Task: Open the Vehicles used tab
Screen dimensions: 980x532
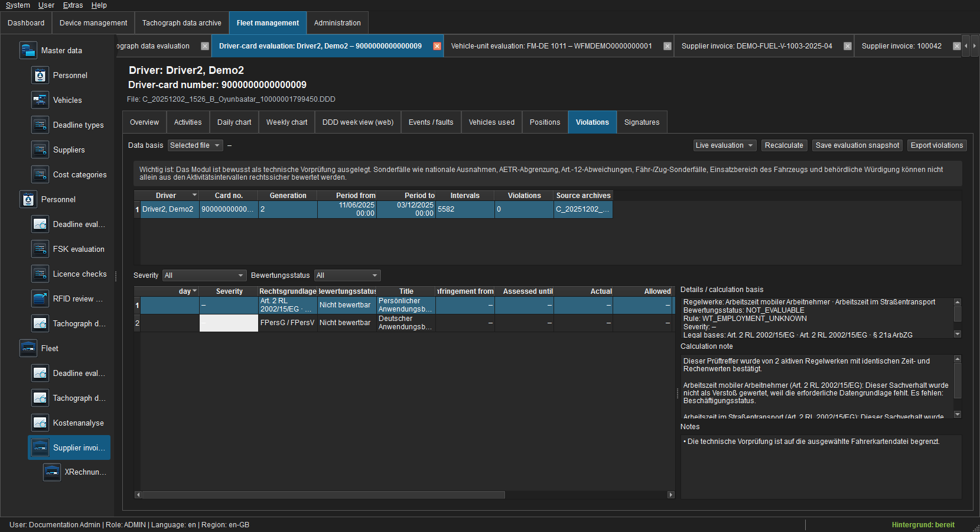Action: tap(491, 122)
